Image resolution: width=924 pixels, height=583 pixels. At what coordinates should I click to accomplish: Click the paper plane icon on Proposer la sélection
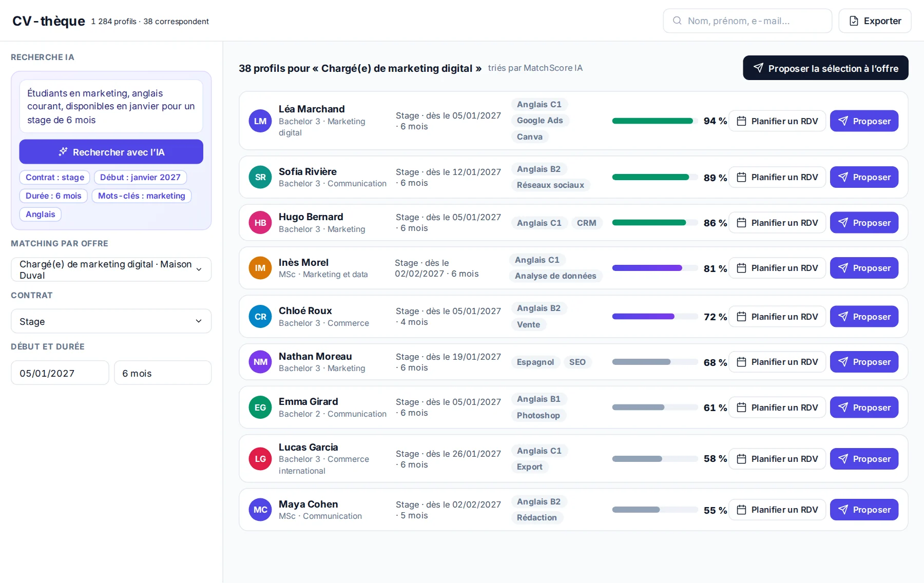click(758, 68)
